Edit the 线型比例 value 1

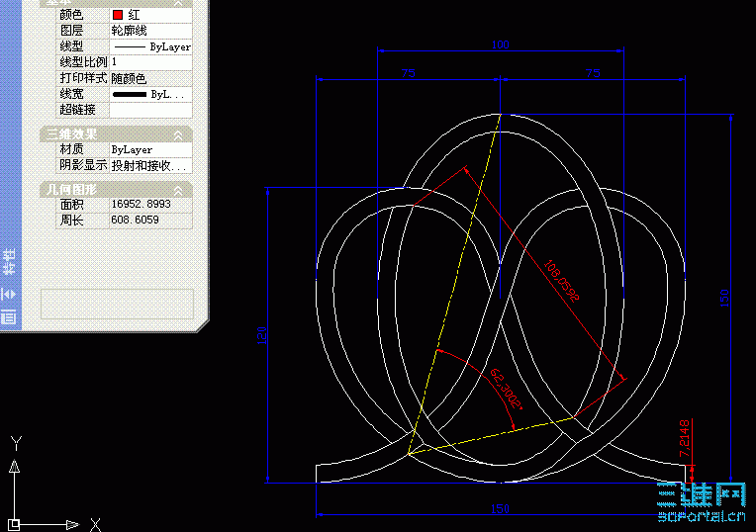pyautogui.click(x=151, y=62)
